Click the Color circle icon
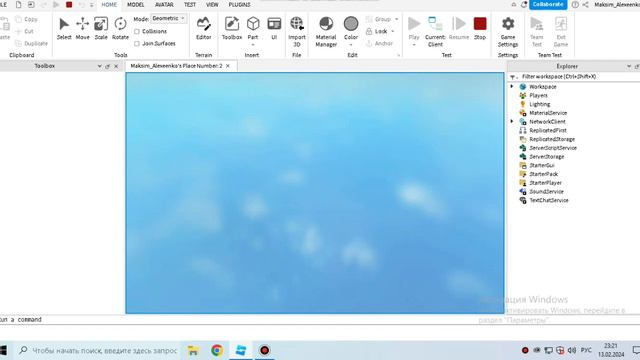 [351, 24]
